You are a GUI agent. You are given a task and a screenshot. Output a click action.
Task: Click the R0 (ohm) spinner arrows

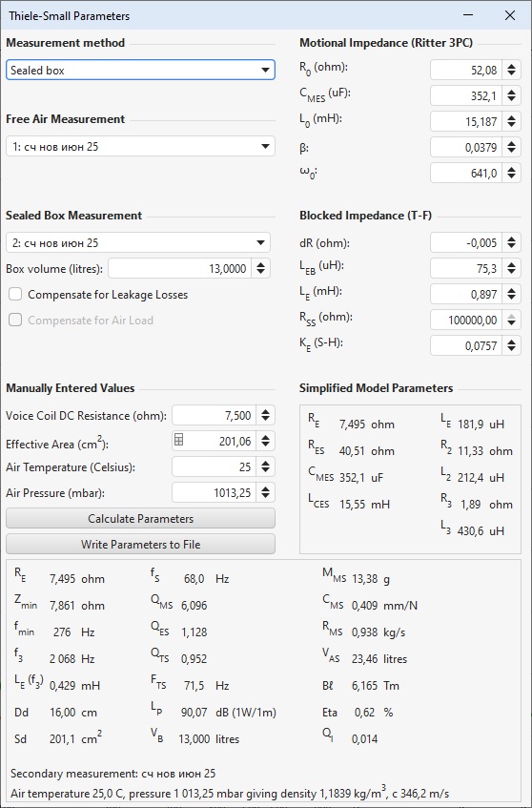click(511, 70)
